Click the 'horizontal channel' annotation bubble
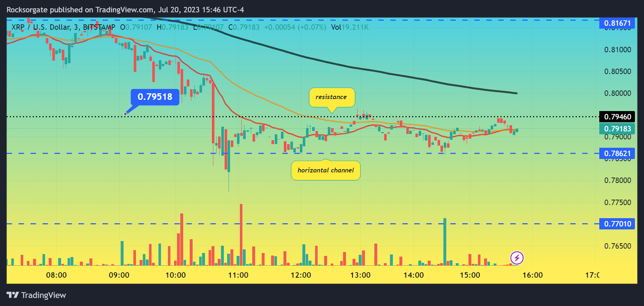644x306 pixels. [326, 170]
